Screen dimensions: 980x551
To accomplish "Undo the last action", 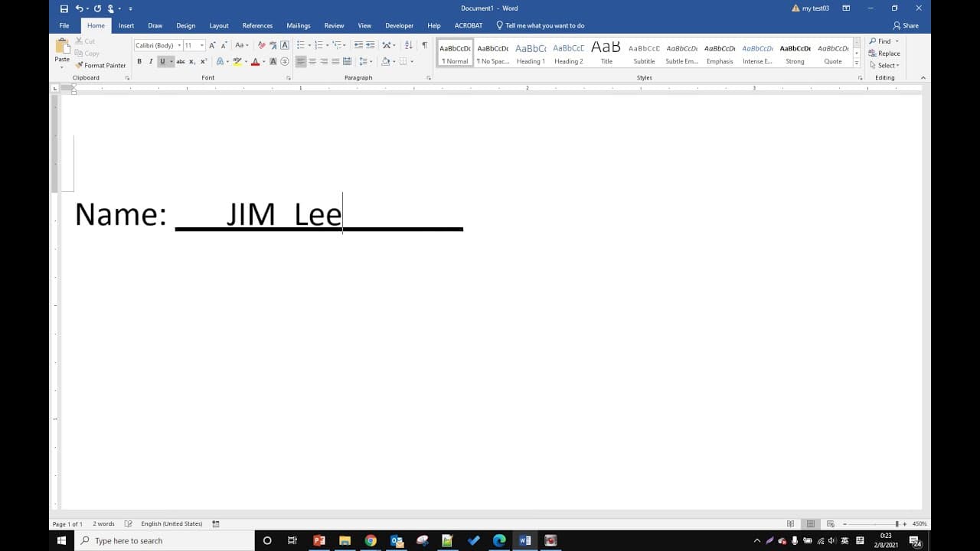I will pos(79,8).
